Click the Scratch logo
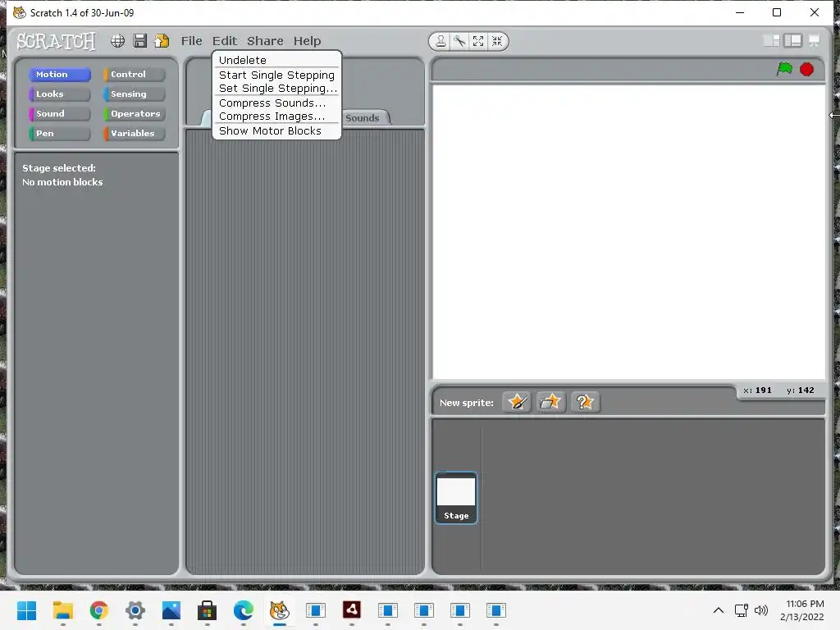This screenshot has height=630, width=840. pyautogui.click(x=56, y=41)
